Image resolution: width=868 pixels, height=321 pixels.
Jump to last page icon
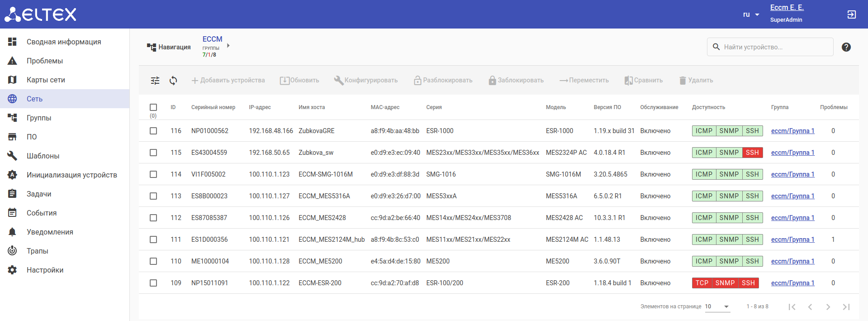846,307
